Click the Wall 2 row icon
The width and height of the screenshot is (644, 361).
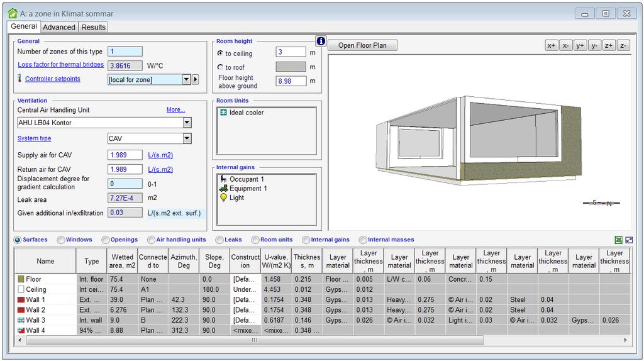point(21,309)
